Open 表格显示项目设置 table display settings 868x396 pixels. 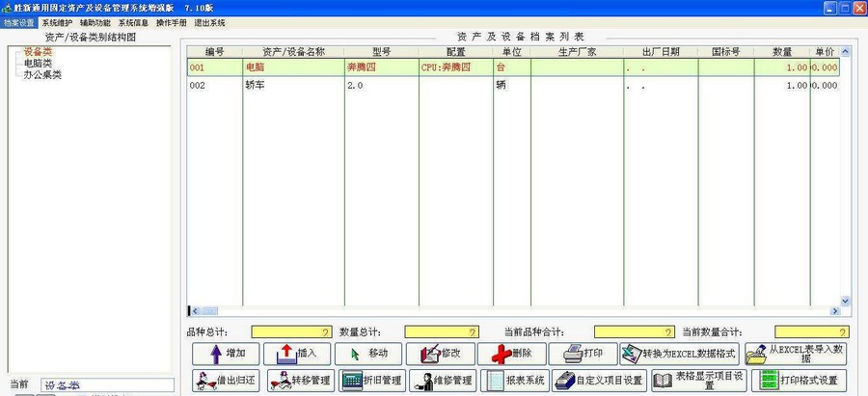(x=700, y=381)
